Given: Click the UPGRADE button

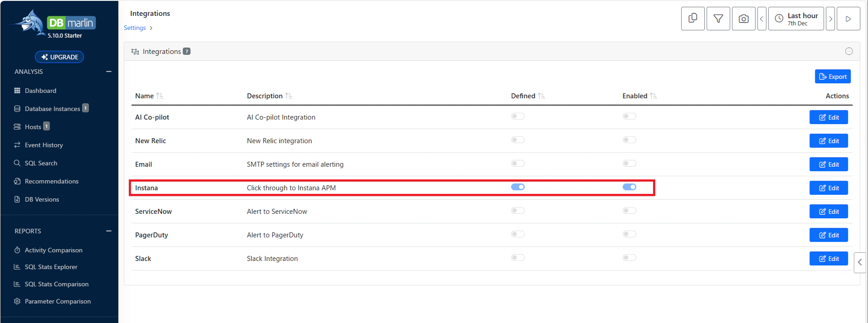Looking at the screenshot, I should click(59, 57).
